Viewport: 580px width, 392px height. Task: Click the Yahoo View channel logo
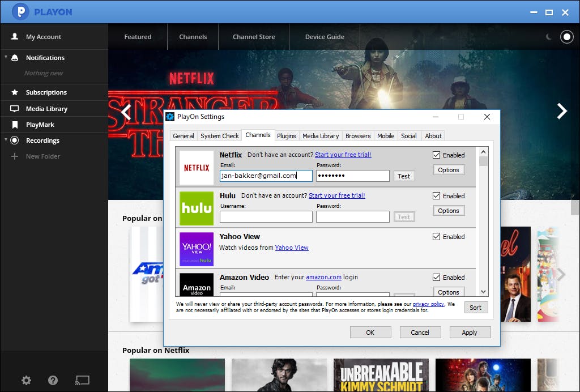click(197, 249)
